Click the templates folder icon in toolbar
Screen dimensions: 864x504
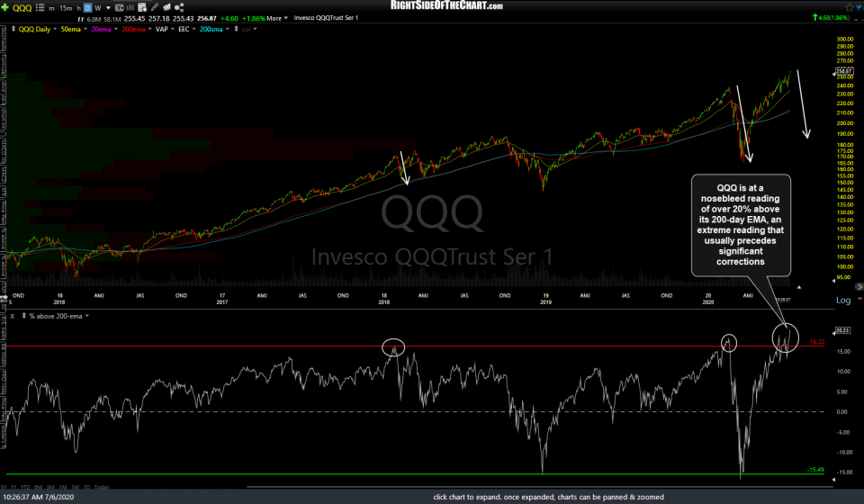click(x=166, y=7)
